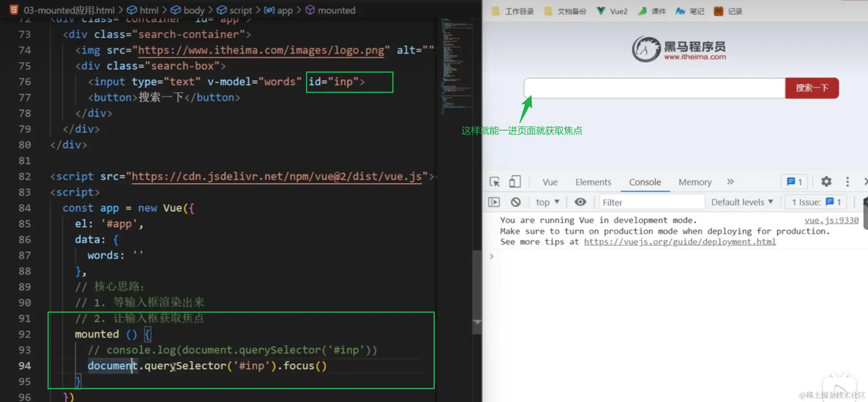Select the script breadcrumb item
Viewport: 868px width, 402px height.
tap(234, 10)
